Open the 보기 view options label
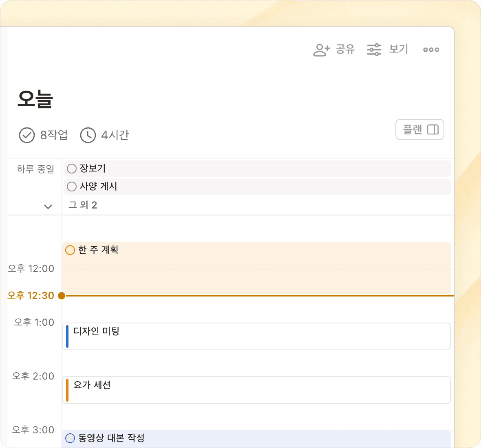 coord(398,49)
